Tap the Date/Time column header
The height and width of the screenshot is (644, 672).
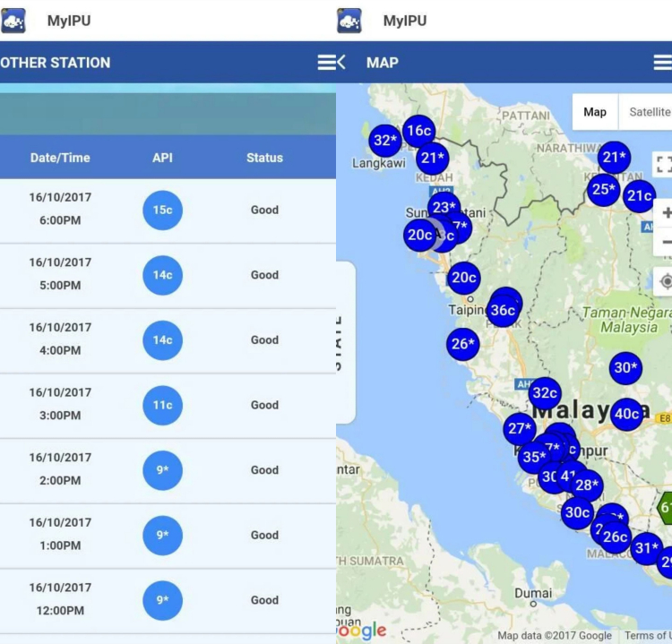pyautogui.click(x=60, y=158)
